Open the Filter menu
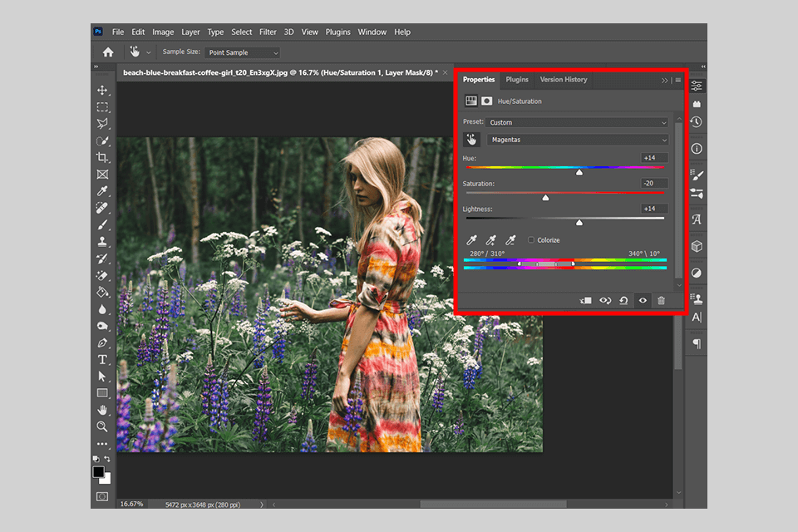Viewport: 798px width, 532px height. [268, 32]
